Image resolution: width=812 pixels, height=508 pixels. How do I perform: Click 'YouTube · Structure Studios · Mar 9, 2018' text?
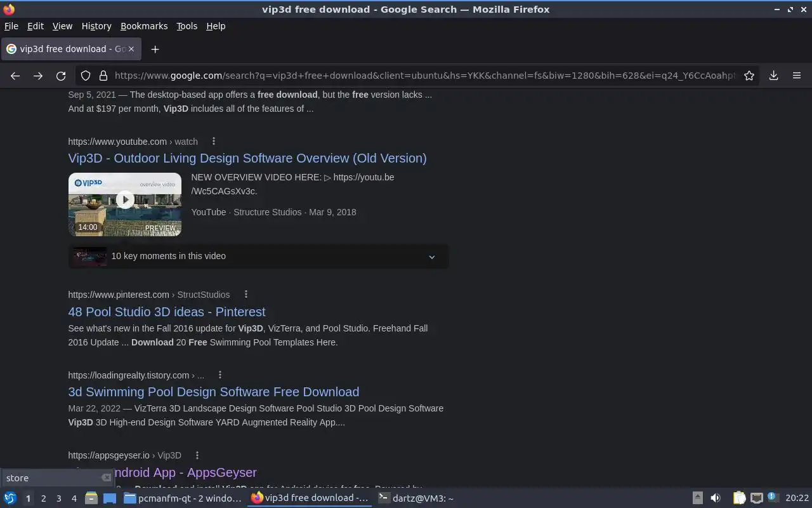(x=273, y=212)
